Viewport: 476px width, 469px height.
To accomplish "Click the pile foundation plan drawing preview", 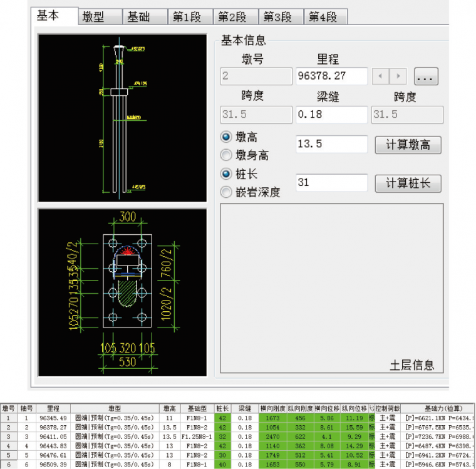I will click(x=122, y=291).
